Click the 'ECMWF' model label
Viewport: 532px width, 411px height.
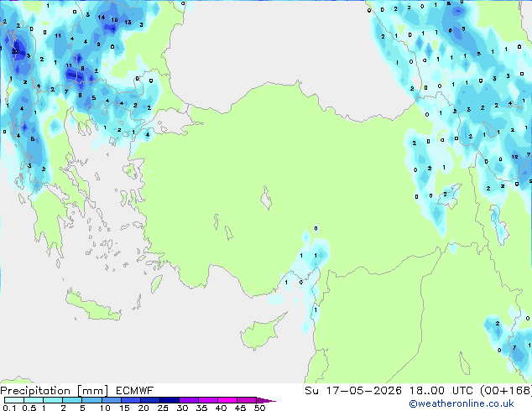pos(135,391)
